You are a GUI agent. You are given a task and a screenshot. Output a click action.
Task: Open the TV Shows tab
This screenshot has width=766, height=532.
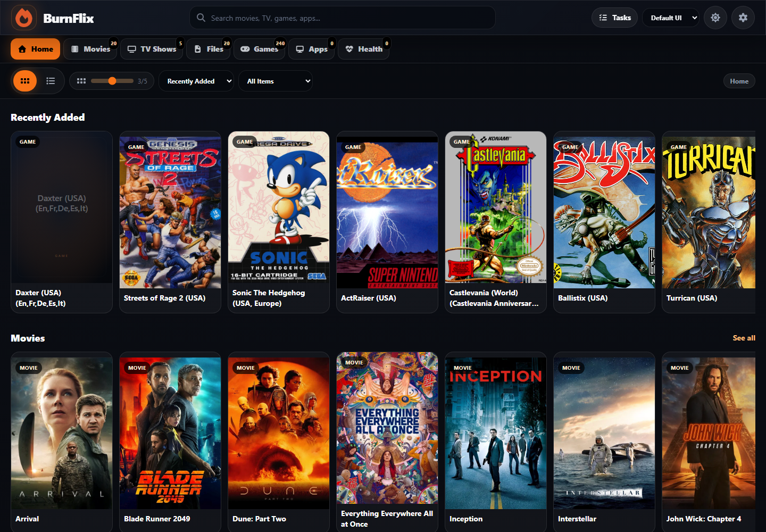tap(152, 49)
